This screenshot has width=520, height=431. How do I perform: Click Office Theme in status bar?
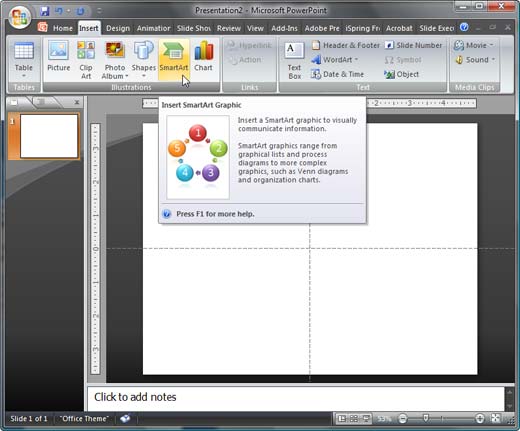84,419
